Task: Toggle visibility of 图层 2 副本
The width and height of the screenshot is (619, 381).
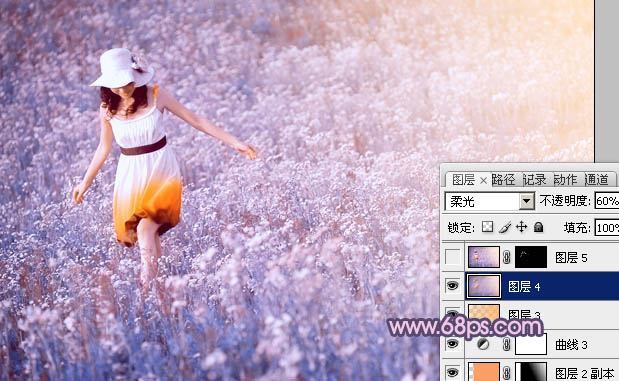Action: pos(452,372)
